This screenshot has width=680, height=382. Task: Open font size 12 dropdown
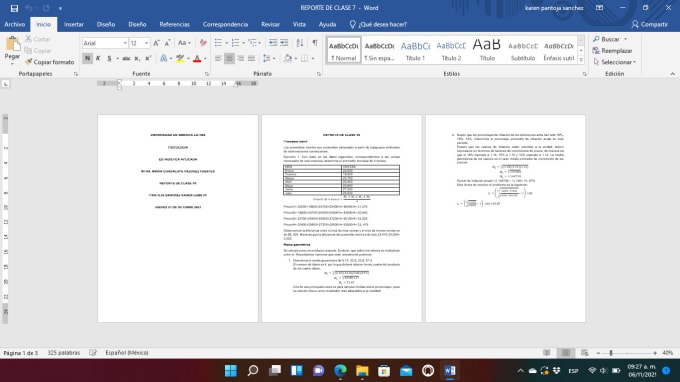click(147, 43)
